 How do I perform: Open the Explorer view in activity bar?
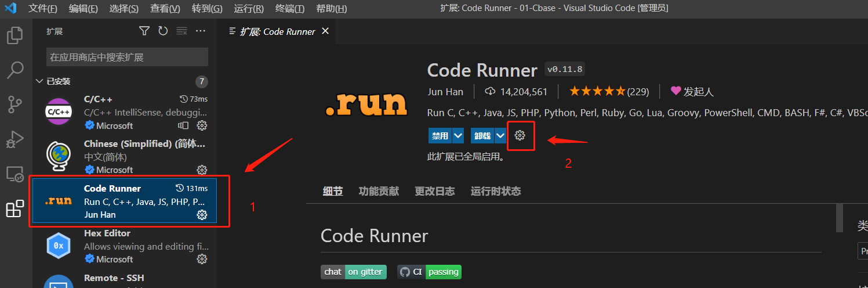click(x=14, y=35)
